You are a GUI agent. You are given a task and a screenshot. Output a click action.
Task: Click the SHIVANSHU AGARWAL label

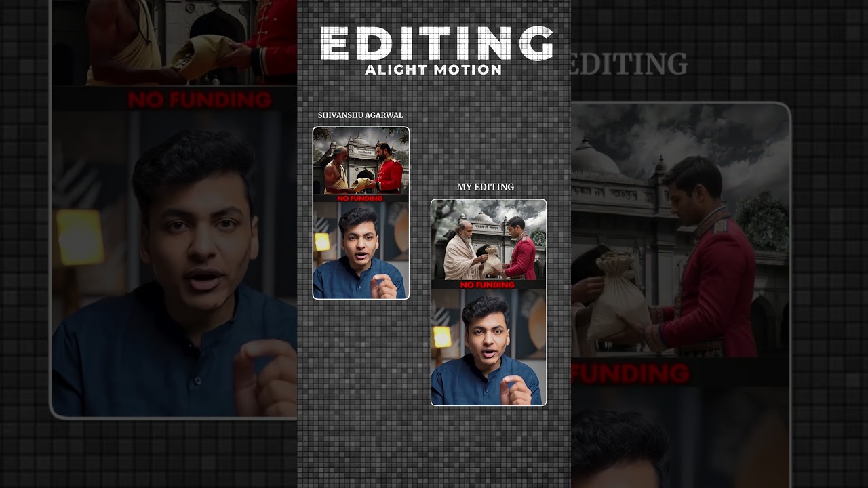point(361,115)
